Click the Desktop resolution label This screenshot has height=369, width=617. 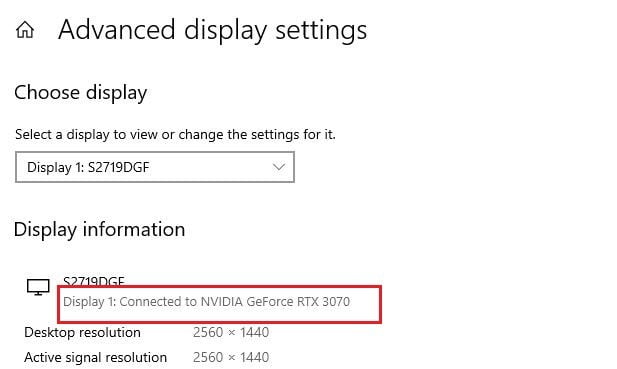pos(82,332)
